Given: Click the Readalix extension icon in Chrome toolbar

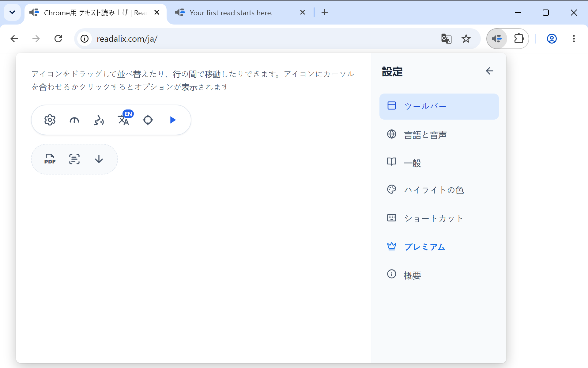Looking at the screenshot, I should [497, 39].
